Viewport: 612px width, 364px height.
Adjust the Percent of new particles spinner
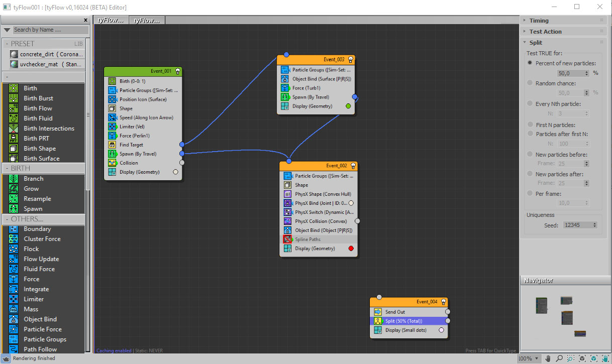tap(586, 73)
